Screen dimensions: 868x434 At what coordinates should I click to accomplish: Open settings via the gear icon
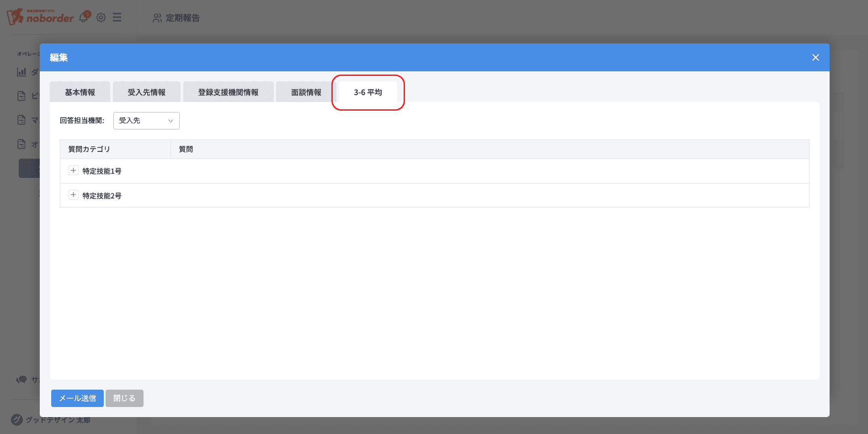coord(101,17)
